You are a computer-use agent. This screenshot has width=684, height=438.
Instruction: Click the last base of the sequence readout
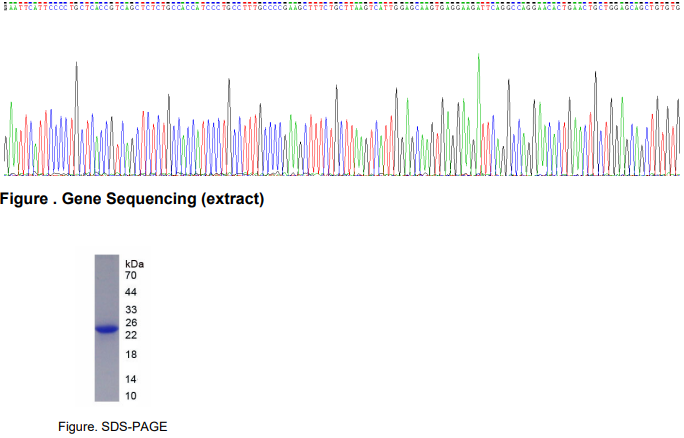[678, 8]
